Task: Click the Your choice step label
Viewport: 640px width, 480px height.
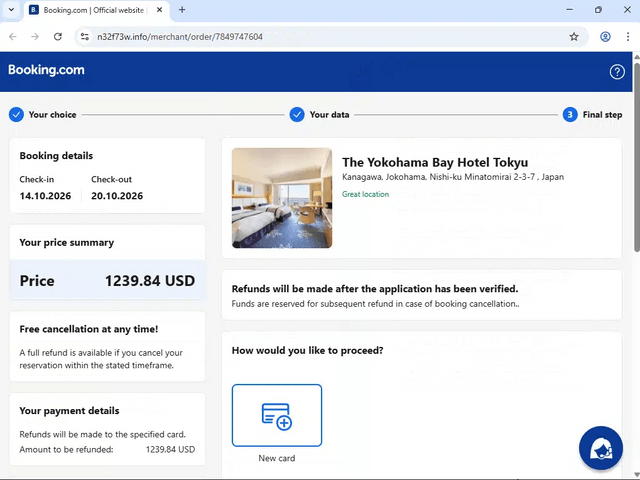Action: [x=53, y=115]
